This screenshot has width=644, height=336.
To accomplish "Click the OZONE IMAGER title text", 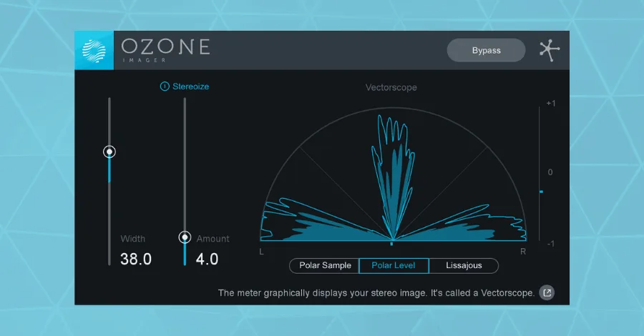I will tap(165, 51).
